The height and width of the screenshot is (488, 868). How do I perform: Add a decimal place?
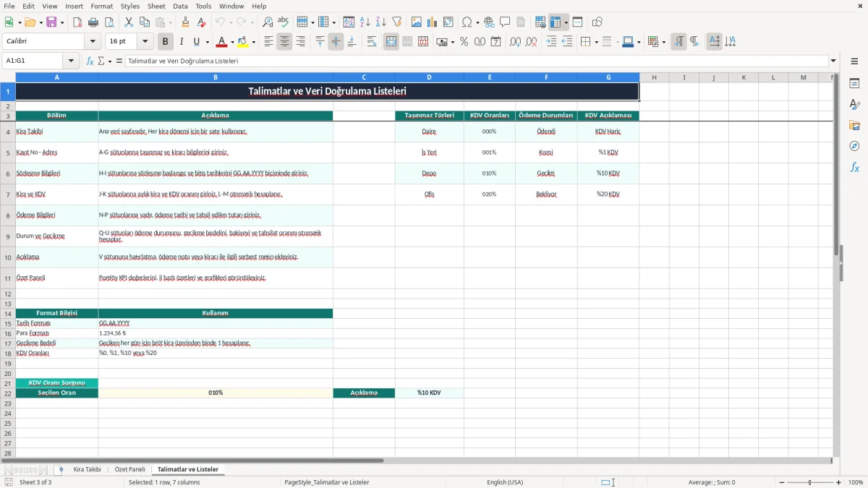(515, 42)
